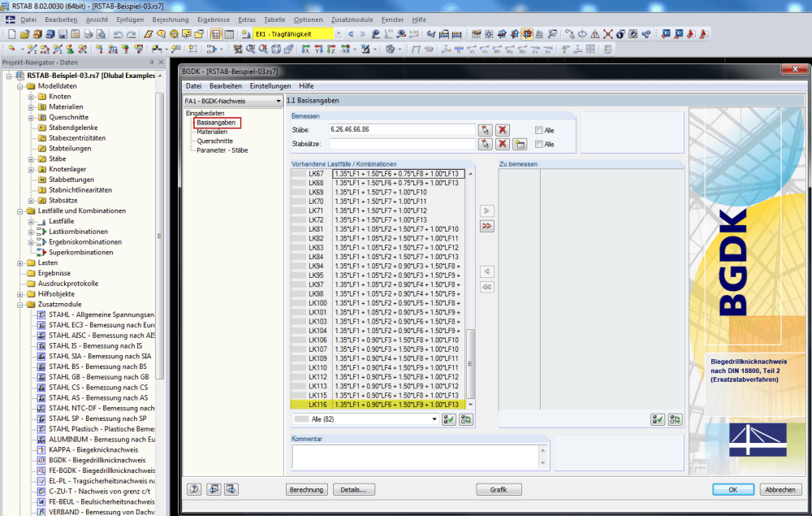Show shear force Vy result icon

472,50
